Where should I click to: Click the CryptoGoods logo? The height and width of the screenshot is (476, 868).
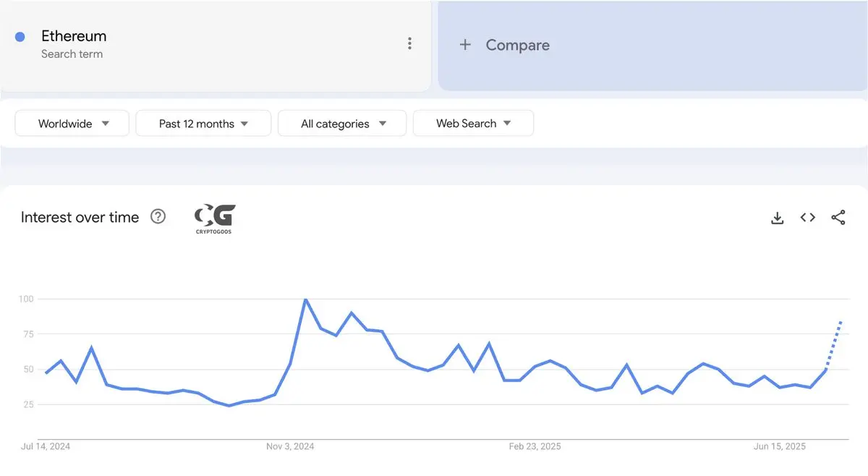click(x=215, y=218)
